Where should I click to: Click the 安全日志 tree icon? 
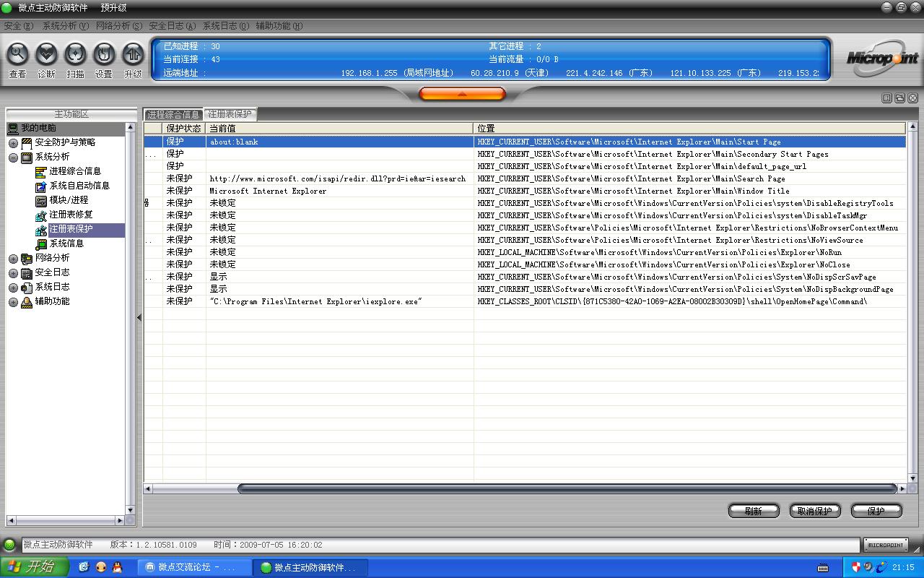pyautogui.click(x=27, y=273)
